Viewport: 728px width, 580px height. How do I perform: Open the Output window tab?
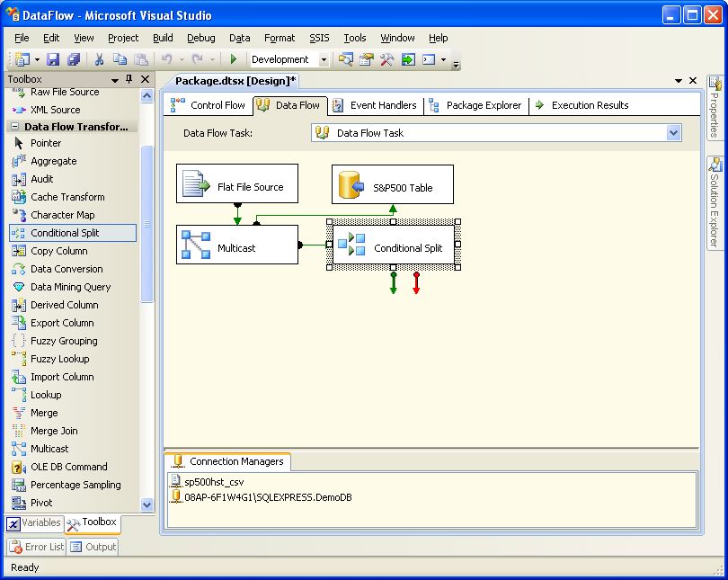[93, 547]
